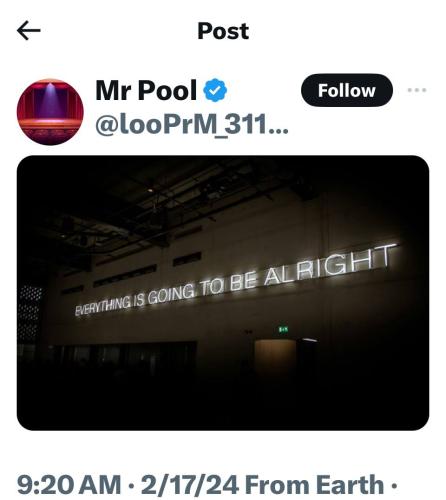Open the neon sign photo attachment

pos(223,293)
